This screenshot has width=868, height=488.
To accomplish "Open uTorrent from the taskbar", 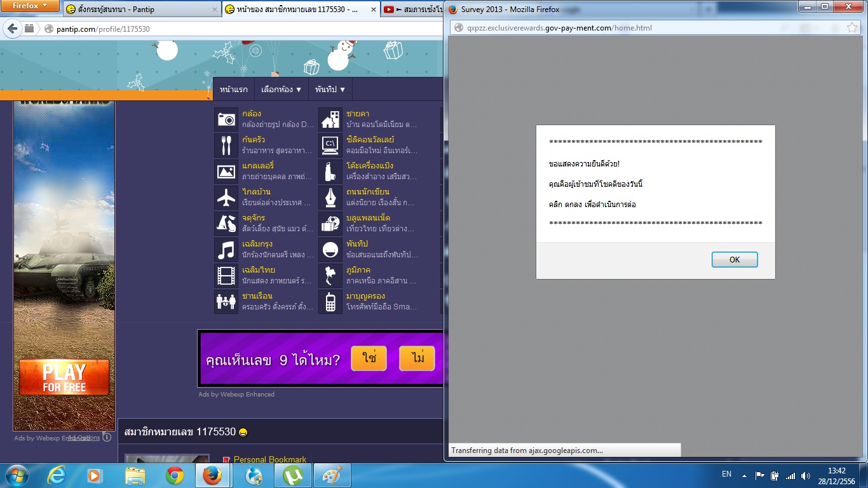I will coord(293,475).
